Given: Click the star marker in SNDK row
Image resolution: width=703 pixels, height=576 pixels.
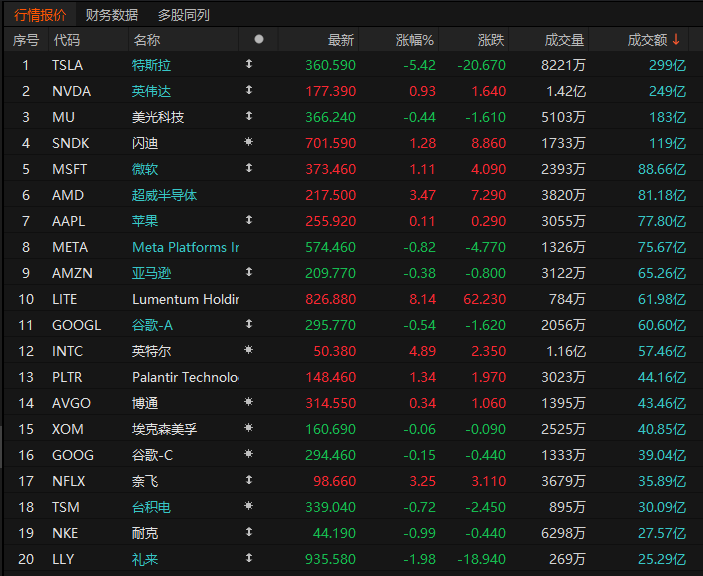Looking at the screenshot, I should pos(248,142).
